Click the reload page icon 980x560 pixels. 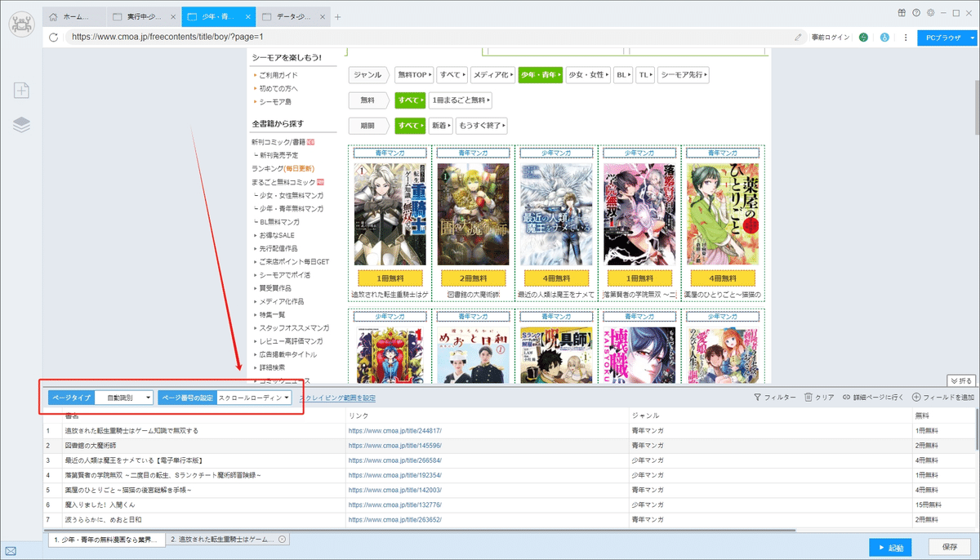[54, 37]
